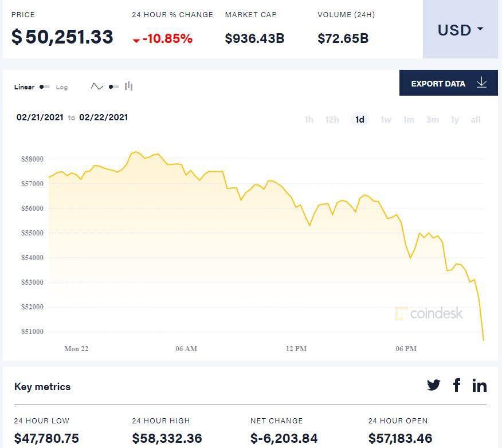Toggle between line and bar chart display

coord(112,85)
